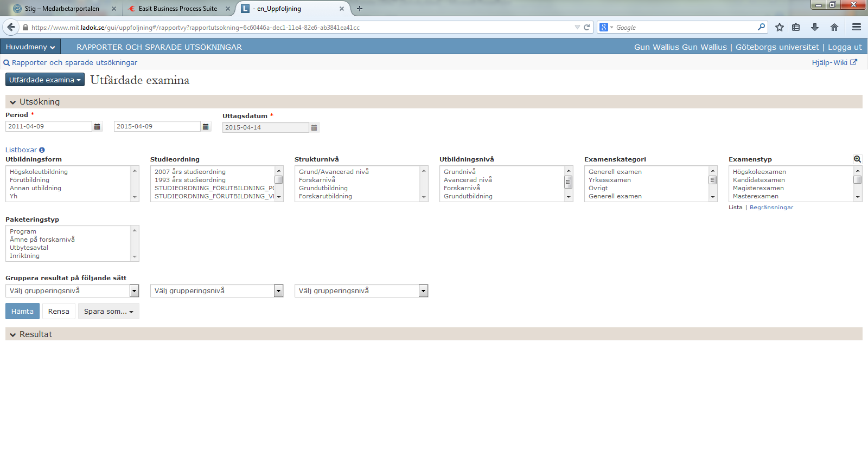The image size is (868, 459).
Task: Open the Hjälp-Wiki link
Action: [x=829, y=62]
